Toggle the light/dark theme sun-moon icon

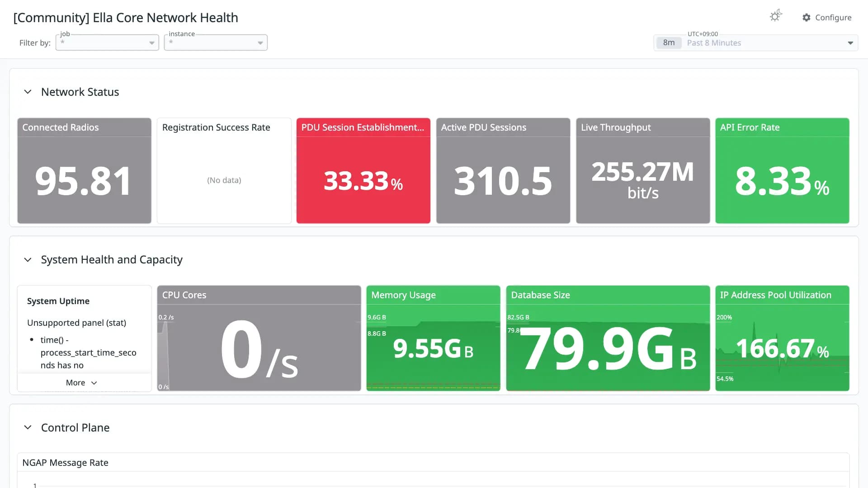pos(776,16)
